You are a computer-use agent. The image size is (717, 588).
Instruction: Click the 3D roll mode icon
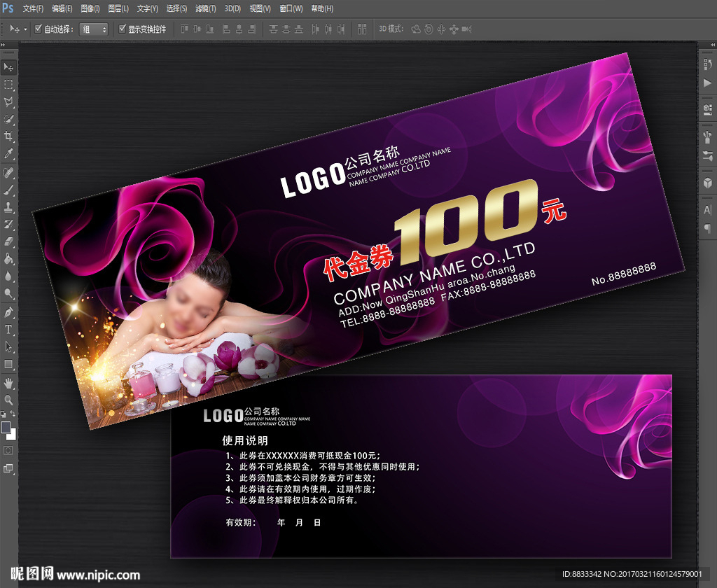coord(429,29)
